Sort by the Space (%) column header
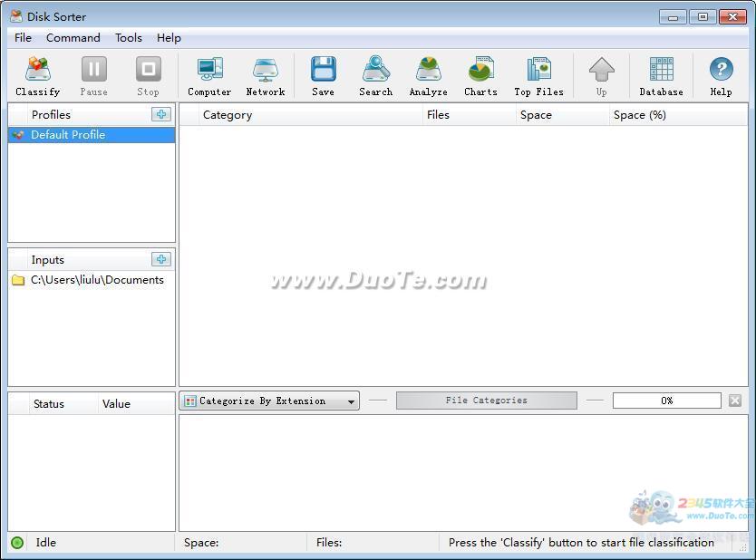The width and height of the screenshot is (756, 560). (679, 115)
